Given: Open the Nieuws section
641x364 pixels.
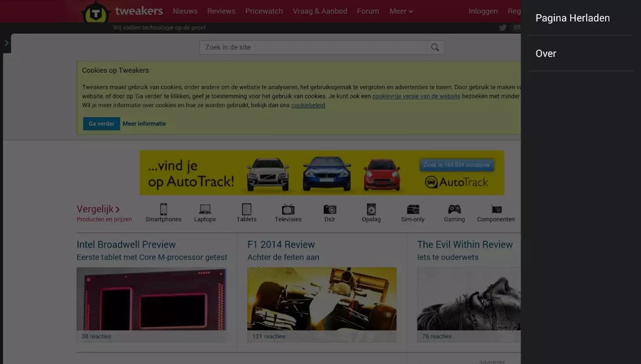Looking at the screenshot, I should (x=185, y=11).
